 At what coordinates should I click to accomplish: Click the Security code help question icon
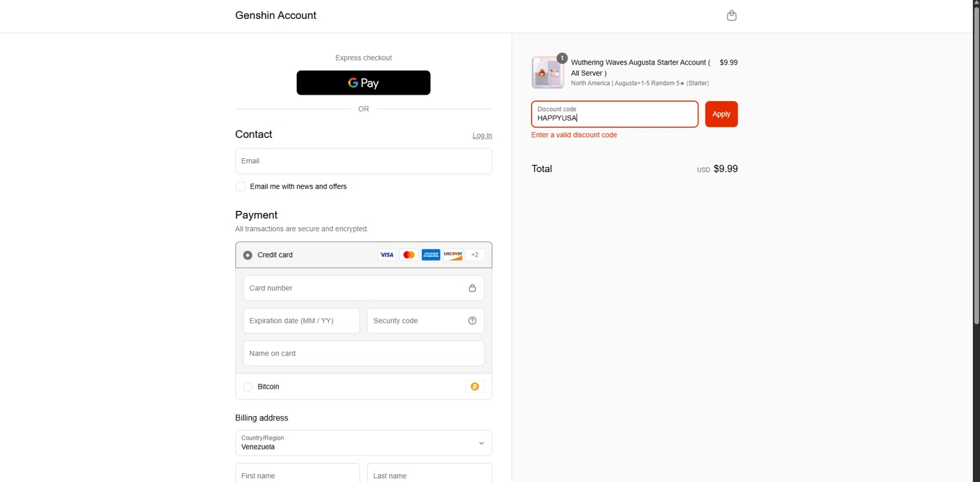[472, 321]
